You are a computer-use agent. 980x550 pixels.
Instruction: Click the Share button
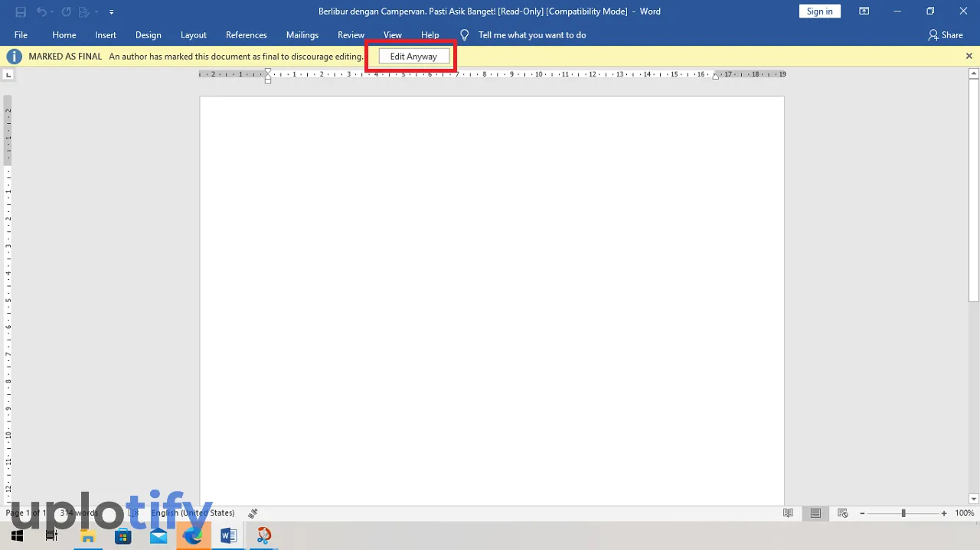pos(946,35)
